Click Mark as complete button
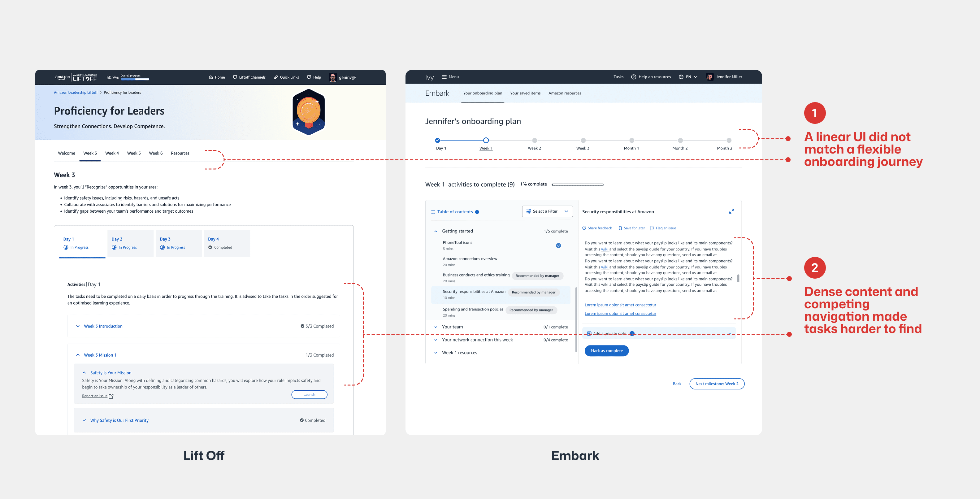The width and height of the screenshot is (980, 499). (606, 351)
